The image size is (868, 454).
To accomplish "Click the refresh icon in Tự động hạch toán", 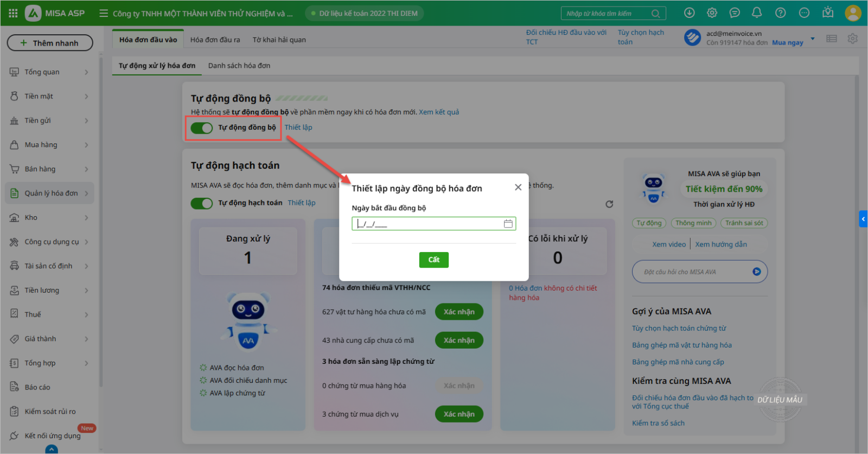I will pos(609,204).
